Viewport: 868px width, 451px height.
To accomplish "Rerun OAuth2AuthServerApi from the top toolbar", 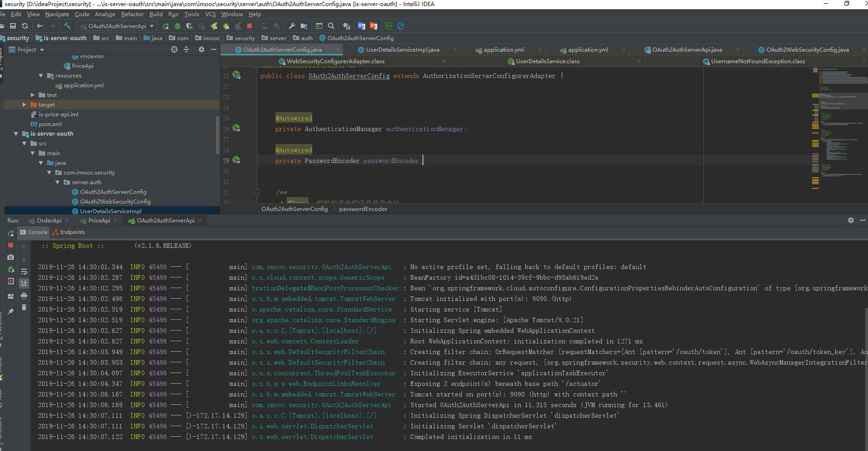I will coord(166,26).
